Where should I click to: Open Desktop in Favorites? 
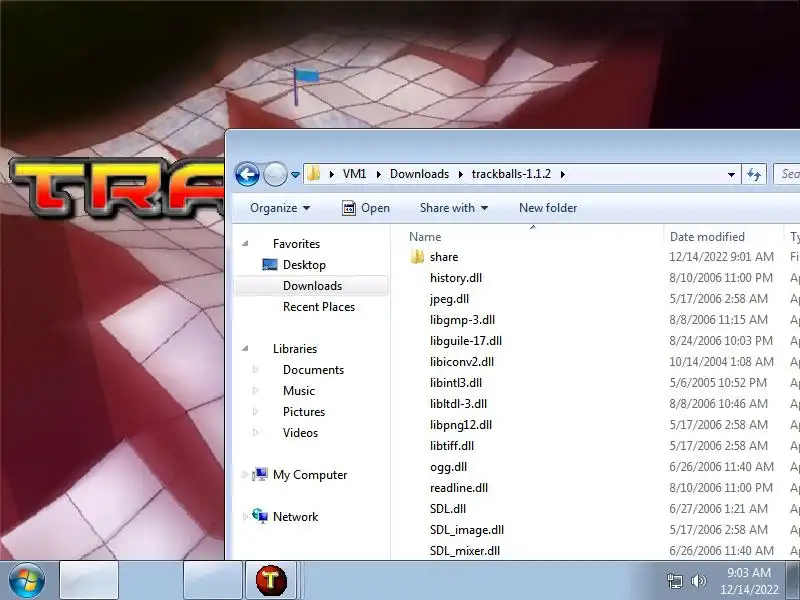pyautogui.click(x=304, y=265)
